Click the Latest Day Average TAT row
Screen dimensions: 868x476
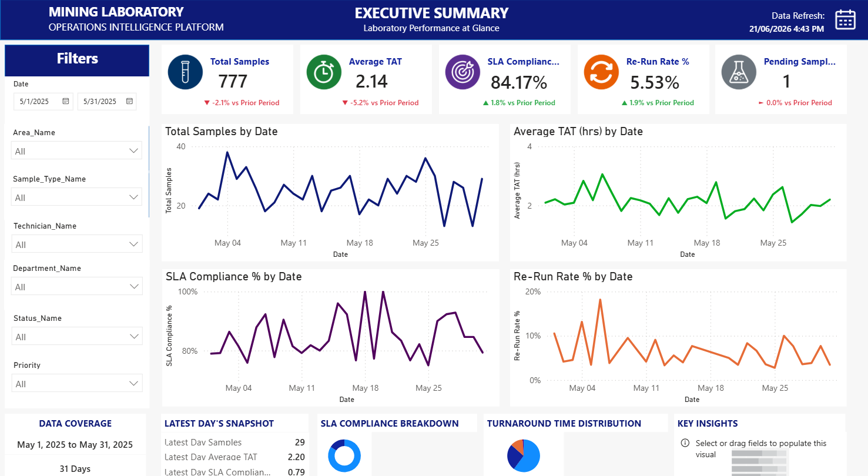(x=234, y=457)
